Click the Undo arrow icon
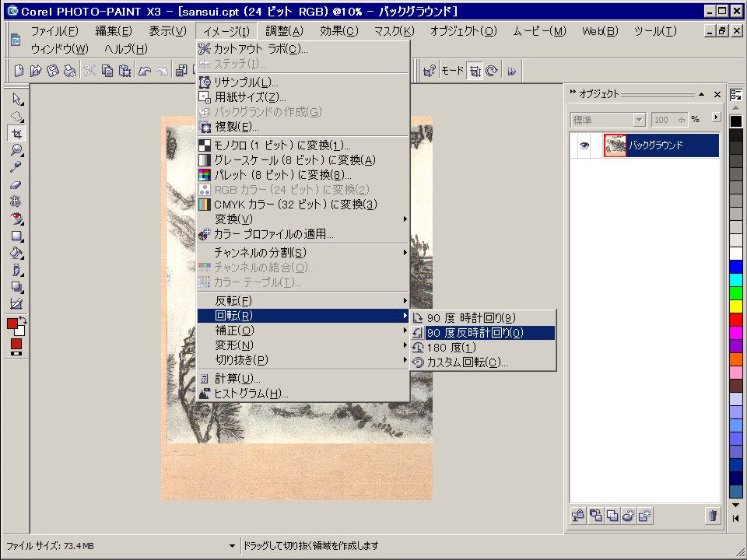This screenshot has height=560, width=747. [145, 71]
